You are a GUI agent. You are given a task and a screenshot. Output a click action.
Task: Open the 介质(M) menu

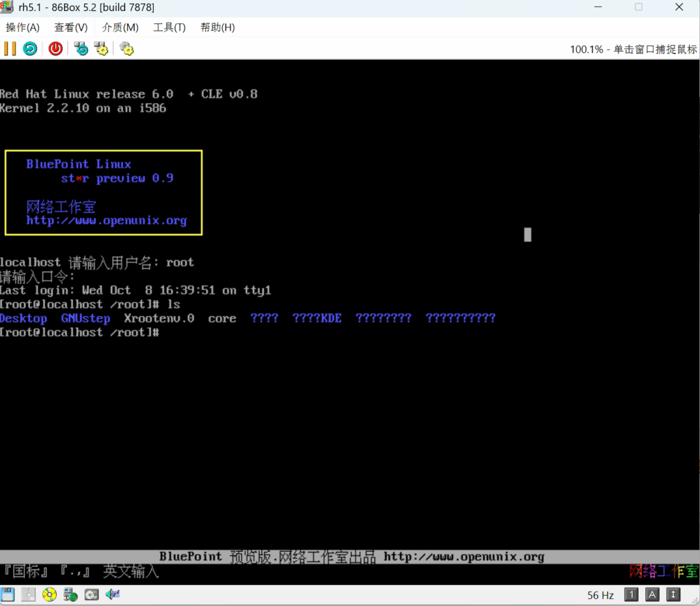click(x=120, y=27)
